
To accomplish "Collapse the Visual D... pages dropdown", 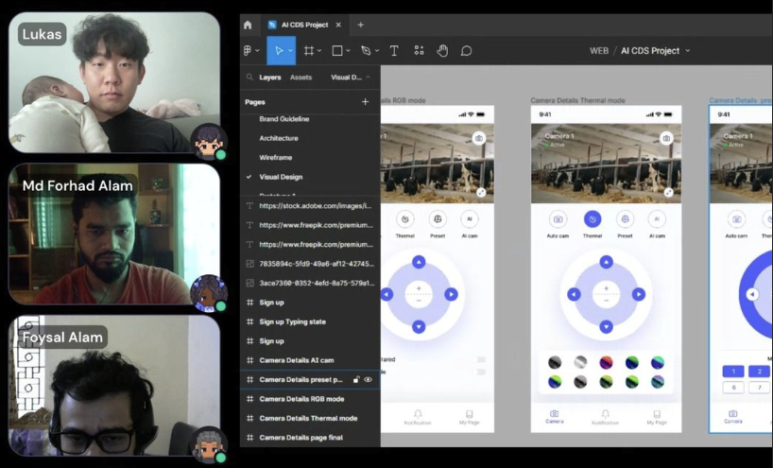I will point(368,77).
